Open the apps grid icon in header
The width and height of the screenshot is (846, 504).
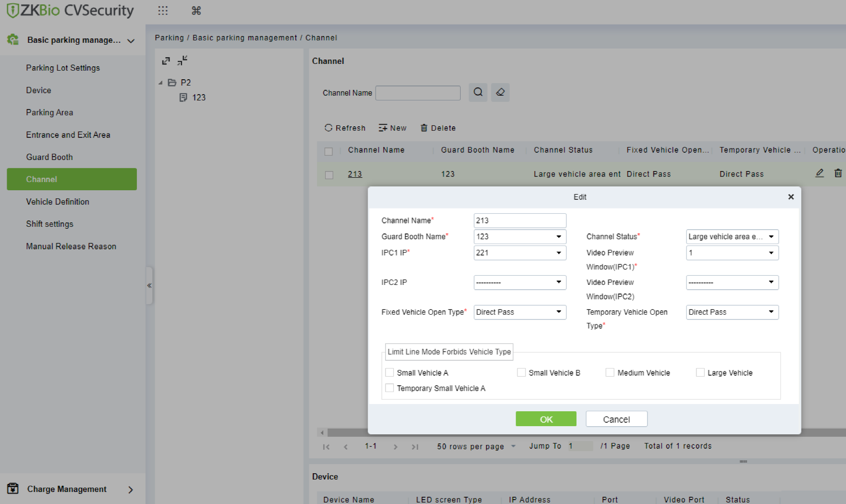click(163, 11)
